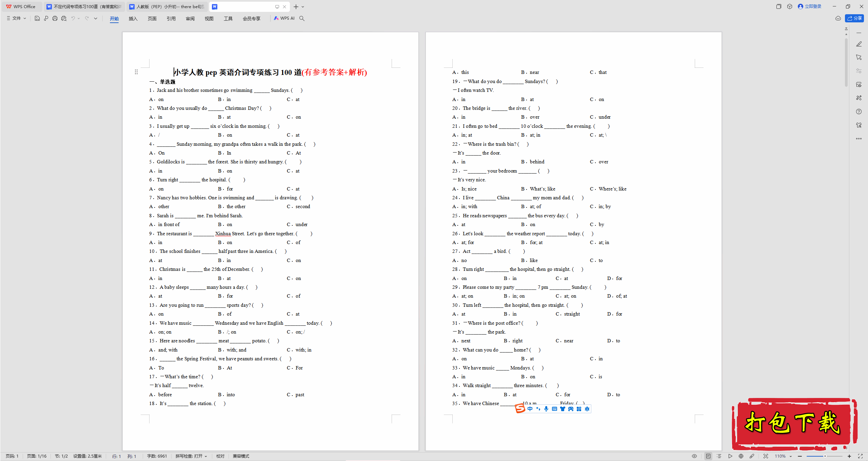Expand the 文件 menu dropdown
This screenshot has height=461, width=868.
[x=16, y=18]
